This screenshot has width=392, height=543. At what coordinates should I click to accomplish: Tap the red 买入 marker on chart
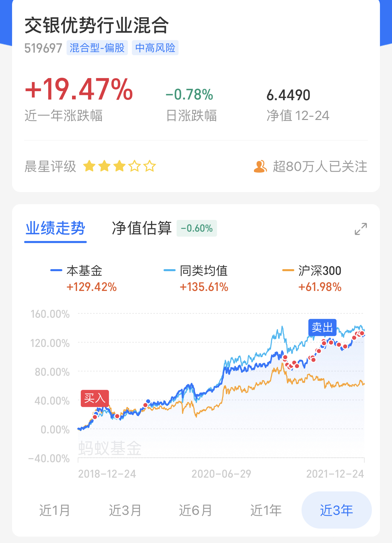pyautogui.click(x=95, y=398)
